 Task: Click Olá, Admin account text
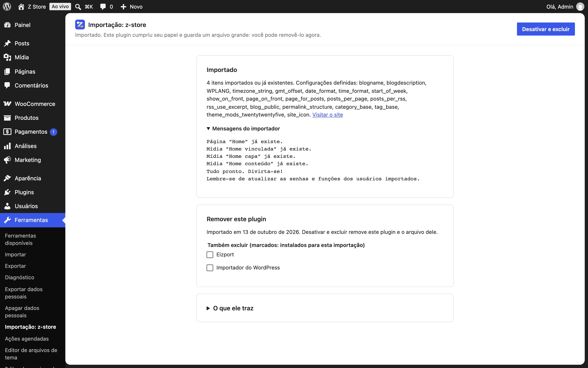click(x=560, y=7)
